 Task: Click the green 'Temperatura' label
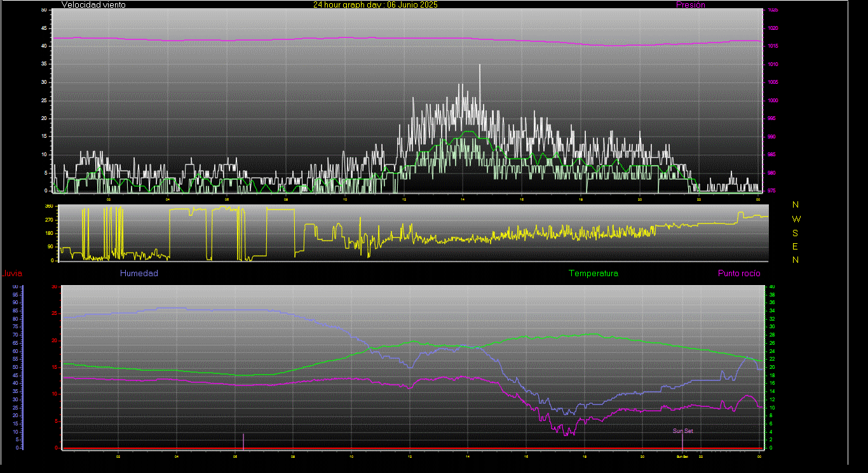[593, 274]
